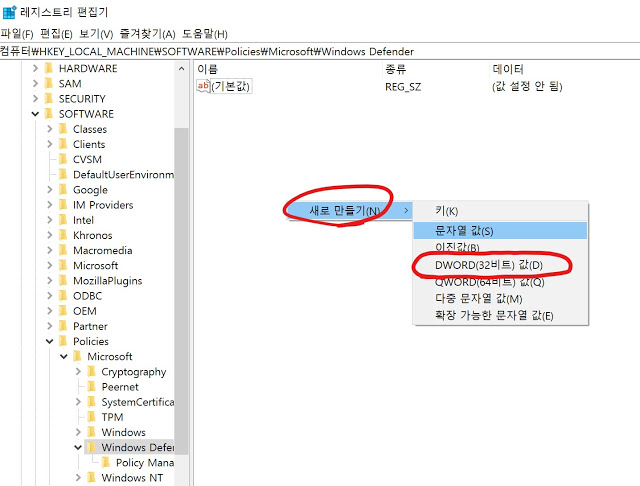Viewport: 640px width, 486px height.
Task: Collapse the Windows Defender key
Action: coord(78,448)
